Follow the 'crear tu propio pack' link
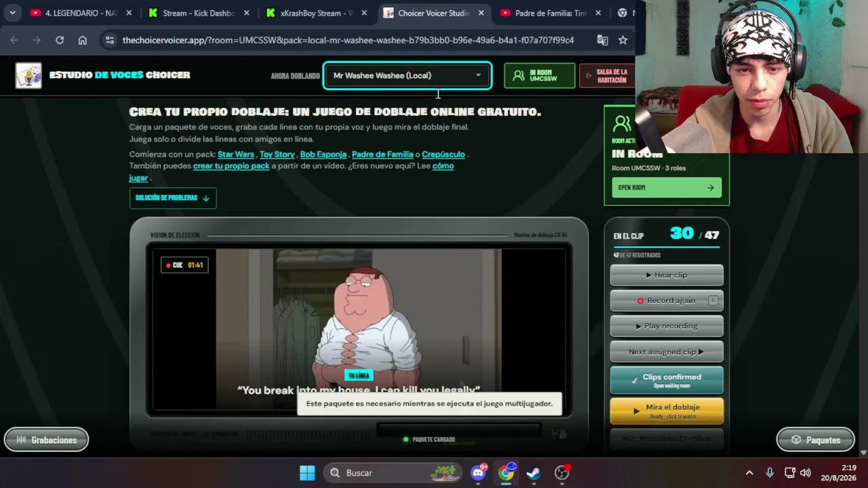868x488 pixels. [x=231, y=165]
